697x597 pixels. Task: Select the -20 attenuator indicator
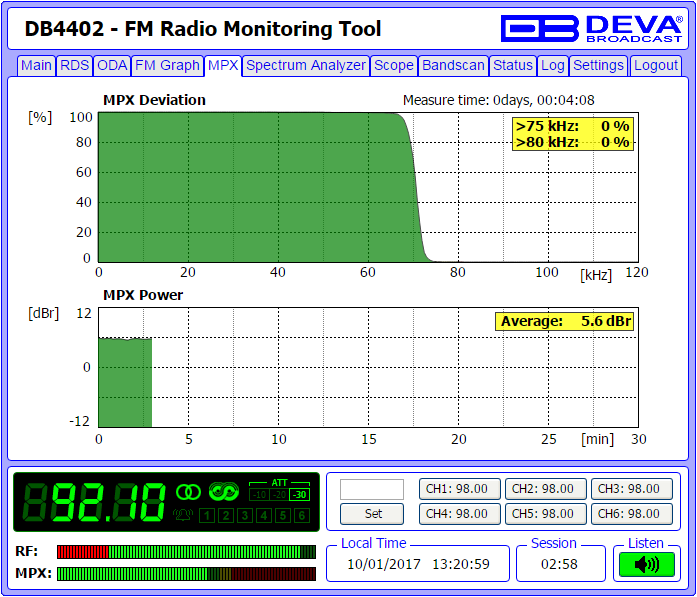(279, 495)
